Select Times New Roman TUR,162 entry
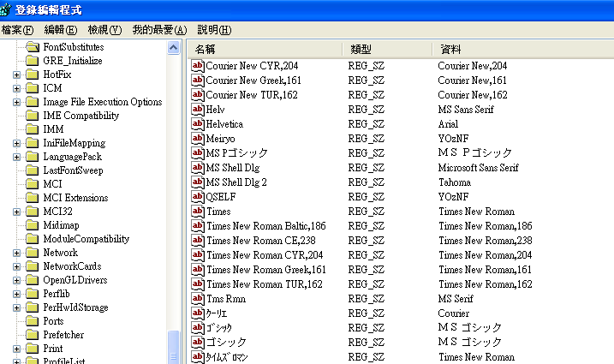The image size is (614, 364). click(x=265, y=284)
